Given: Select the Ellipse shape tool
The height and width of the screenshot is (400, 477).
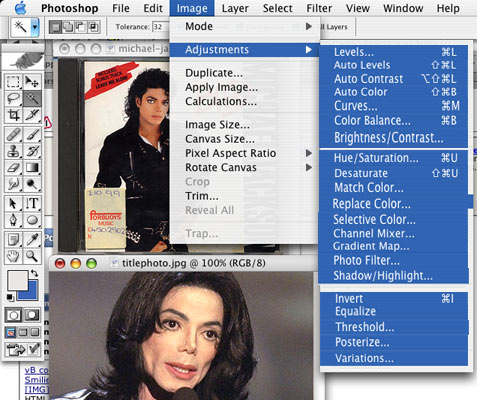Looking at the screenshot, I should click(32, 220).
